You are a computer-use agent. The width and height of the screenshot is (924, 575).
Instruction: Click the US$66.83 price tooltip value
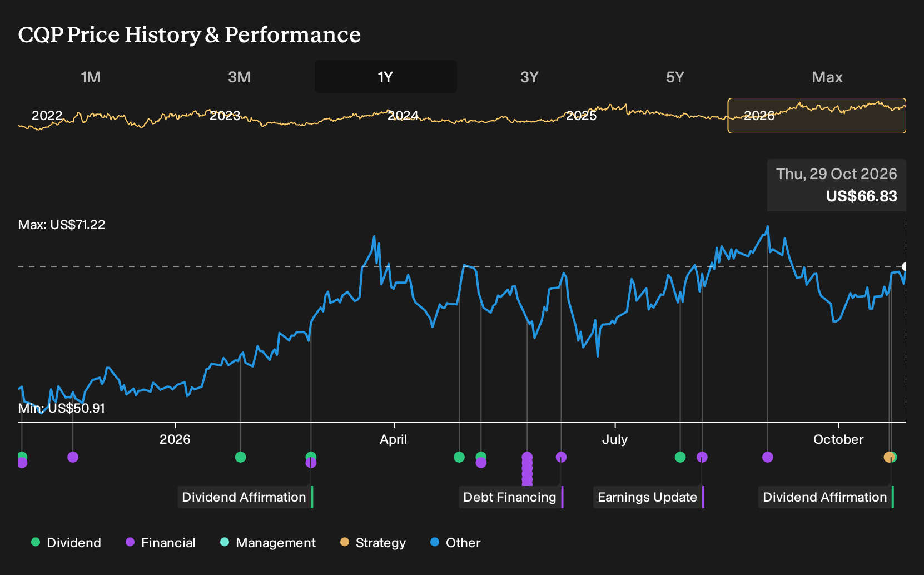[861, 196]
